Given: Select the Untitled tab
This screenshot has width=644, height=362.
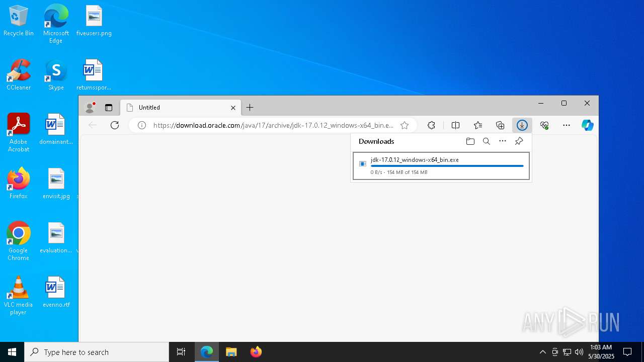Looking at the screenshot, I should [x=181, y=108].
